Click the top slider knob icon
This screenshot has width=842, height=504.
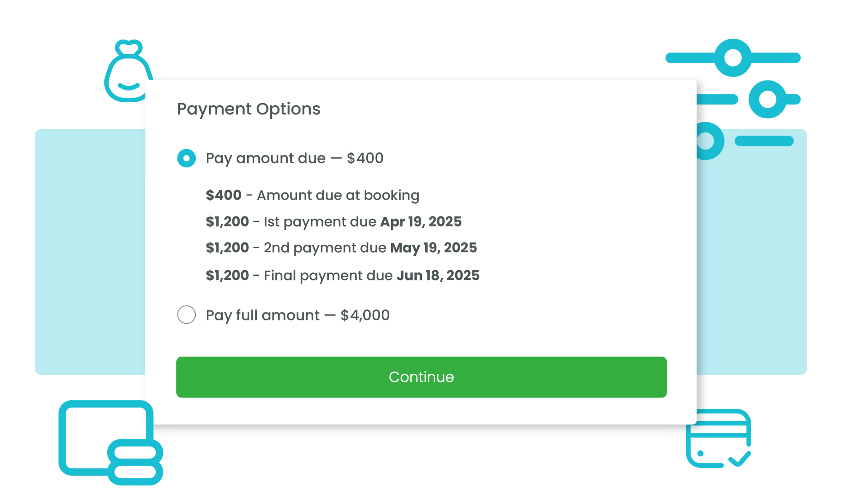click(x=733, y=58)
